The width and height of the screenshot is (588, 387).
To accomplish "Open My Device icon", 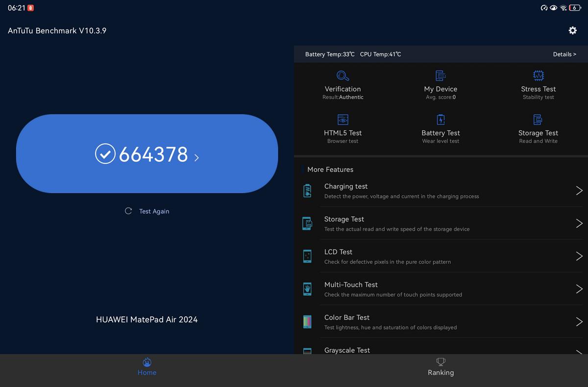I will [x=441, y=76].
